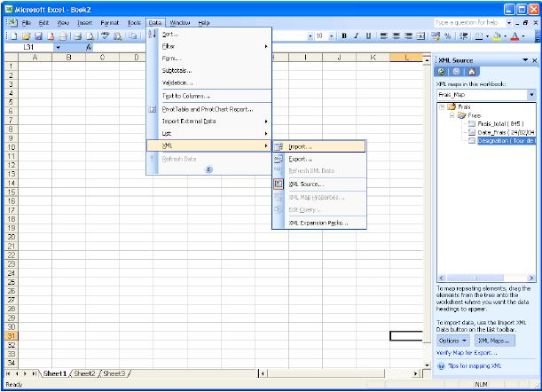Click the Home icon in XML Source pane
542x392 pixels.
point(470,72)
